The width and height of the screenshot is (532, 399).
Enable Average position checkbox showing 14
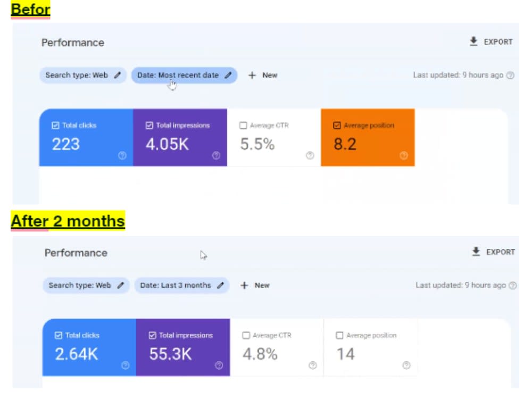[x=339, y=336]
